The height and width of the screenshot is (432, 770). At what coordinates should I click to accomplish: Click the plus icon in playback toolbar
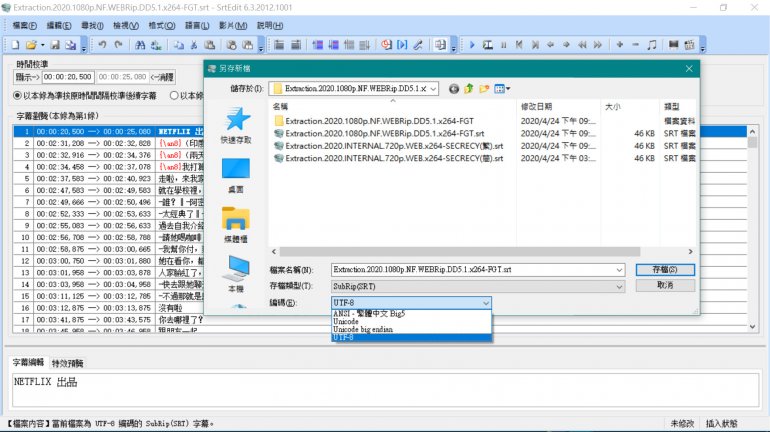coord(620,45)
